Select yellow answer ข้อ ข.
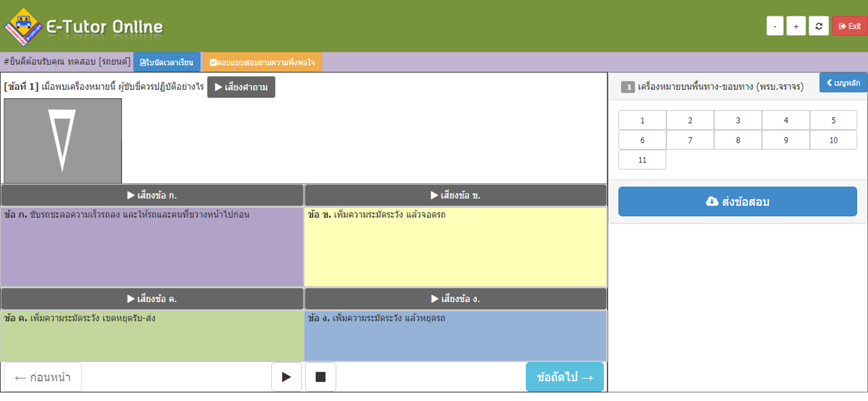868x401 pixels. pyautogui.click(x=456, y=247)
